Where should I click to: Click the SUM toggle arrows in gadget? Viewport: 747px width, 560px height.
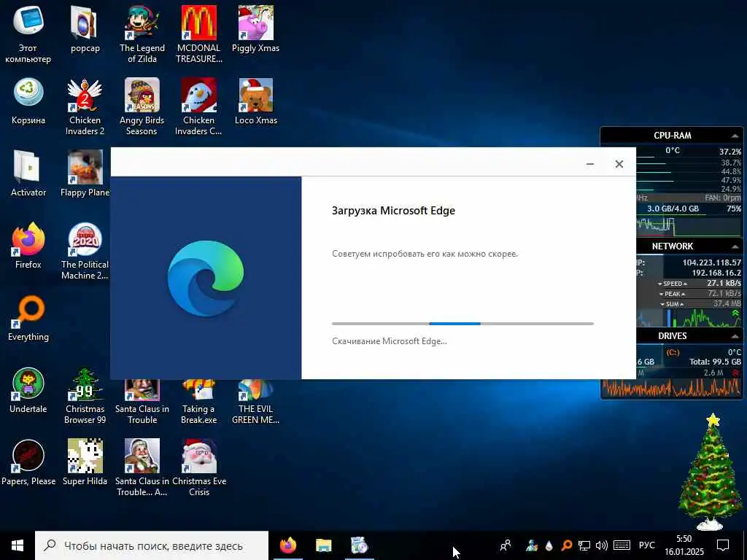click(x=672, y=304)
